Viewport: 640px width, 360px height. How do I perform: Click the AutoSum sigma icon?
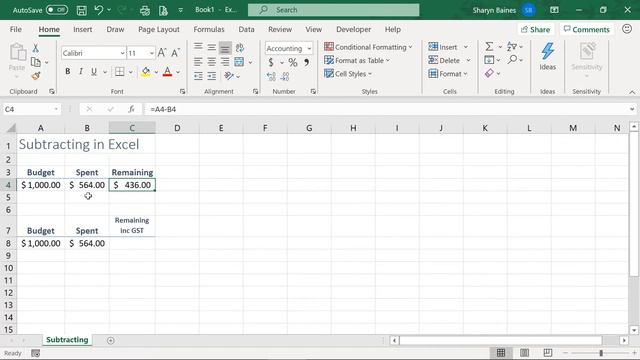click(489, 47)
